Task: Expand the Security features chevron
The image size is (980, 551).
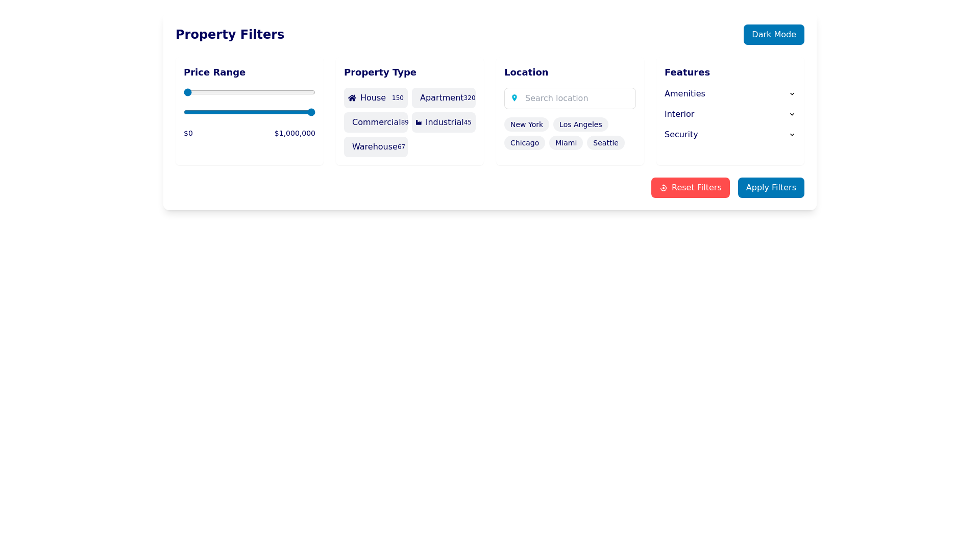Action: click(792, 135)
